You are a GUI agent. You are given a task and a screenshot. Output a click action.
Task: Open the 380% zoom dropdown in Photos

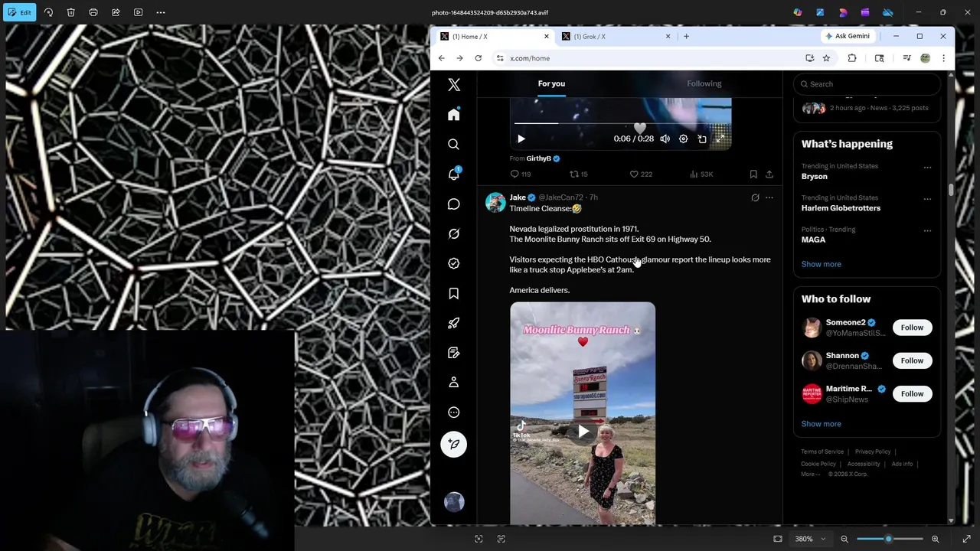(x=811, y=539)
